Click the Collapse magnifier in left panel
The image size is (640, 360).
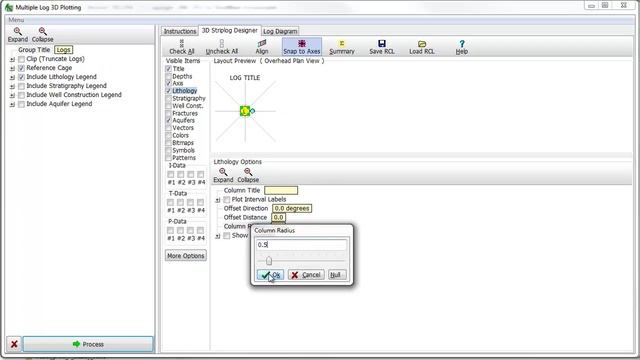(x=42, y=31)
